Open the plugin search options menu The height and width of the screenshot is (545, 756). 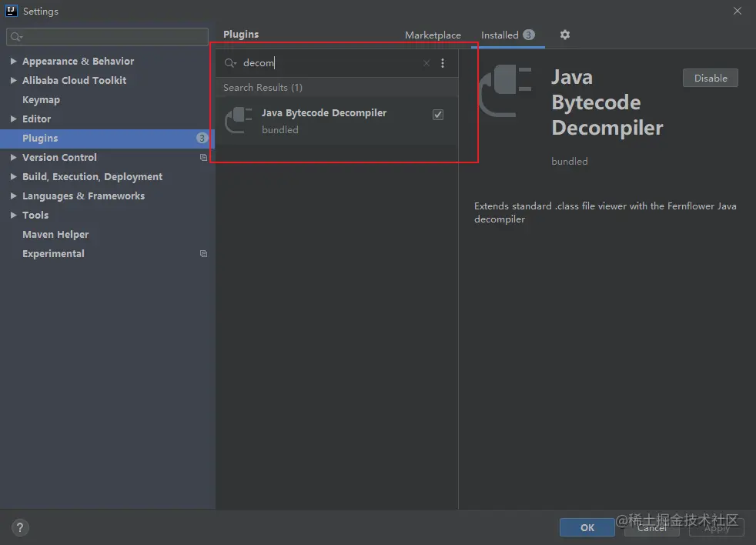(443, 63)
